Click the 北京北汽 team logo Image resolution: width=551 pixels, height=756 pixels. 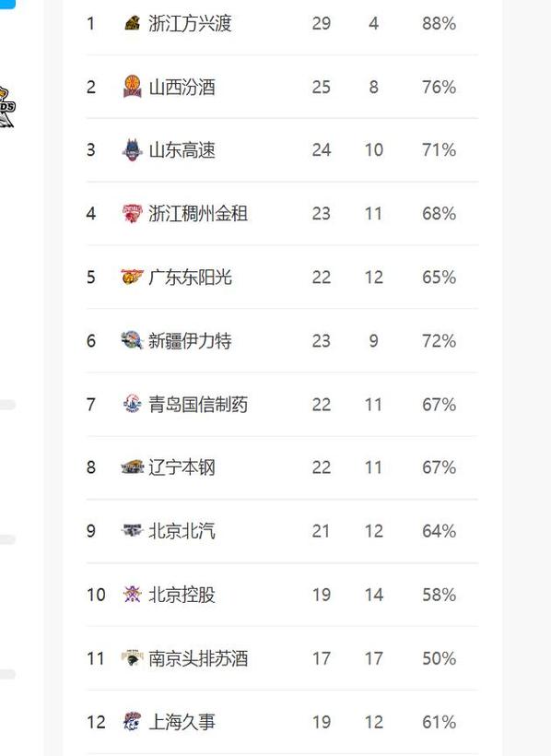[x=130, y=531]
